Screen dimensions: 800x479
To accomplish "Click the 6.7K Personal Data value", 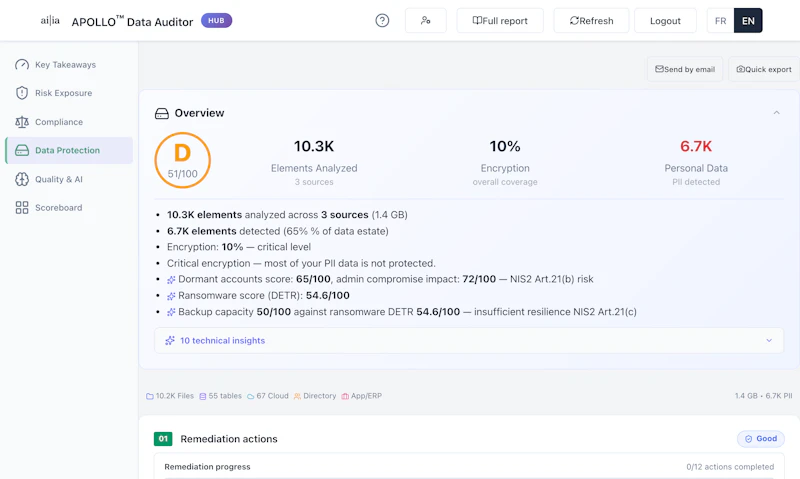I will pyautogui.click(x=696, y=146).
